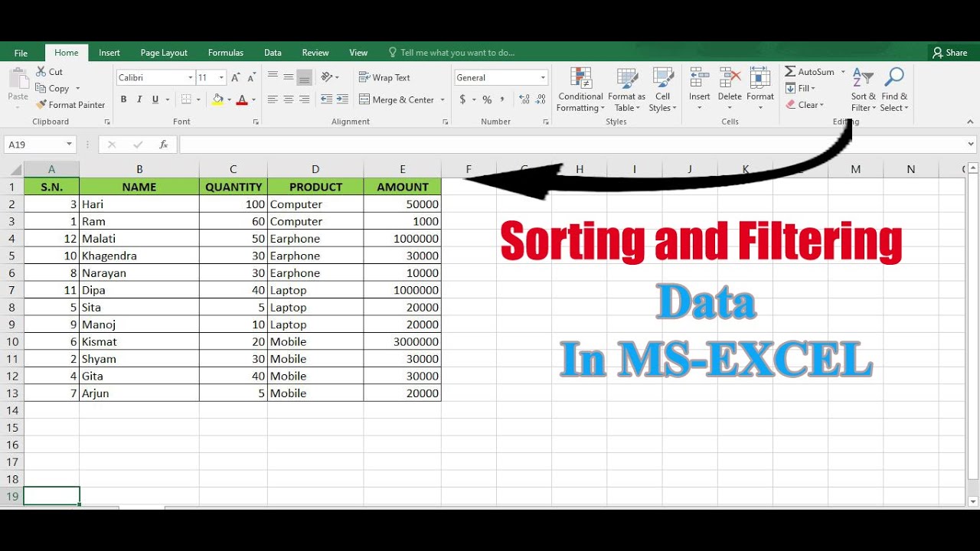Viewport: 980px width, 551px height.
Task: Toggle Bottom Align
Action: (x=304, y=77)
